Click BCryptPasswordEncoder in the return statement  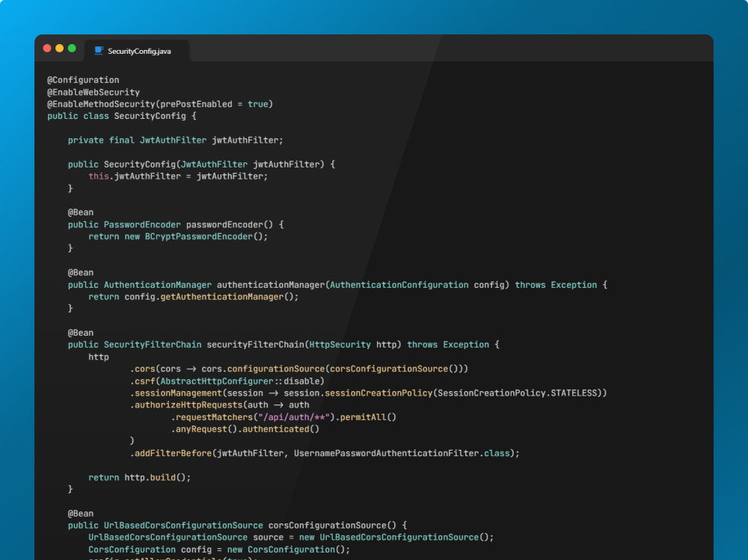199,236
